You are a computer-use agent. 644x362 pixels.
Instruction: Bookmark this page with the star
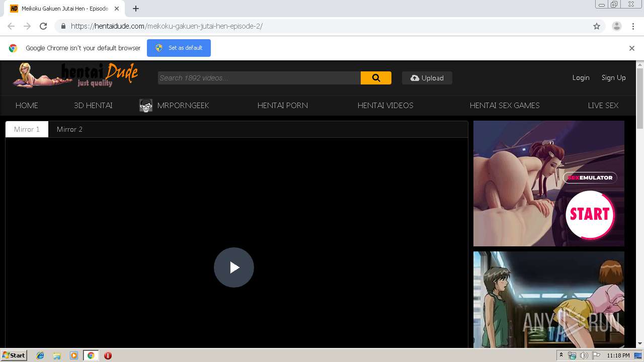click(597, 26)
